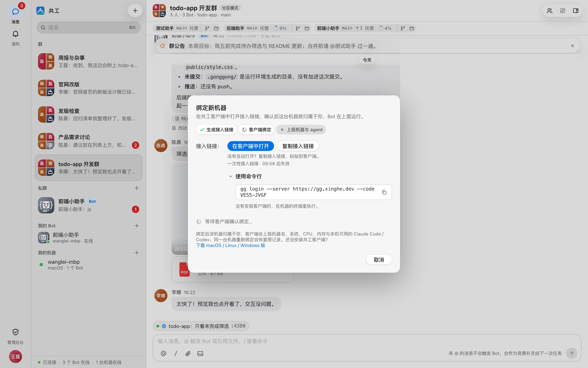This screenshot has height=368, width=588.
Task: Dismiss the 群公告 announcement banner
Action: (x=572, y=46)
